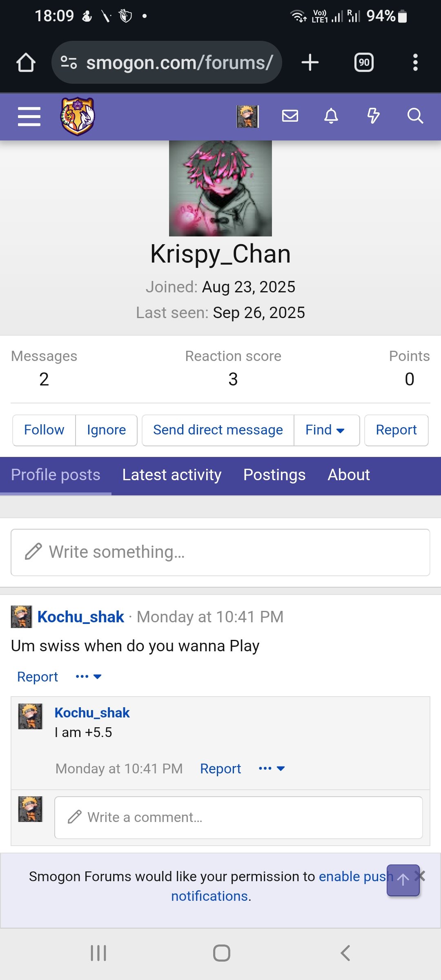Switch to Latest activity tab
This screenshot has width=441, height=980.
[x=171, y=475]
